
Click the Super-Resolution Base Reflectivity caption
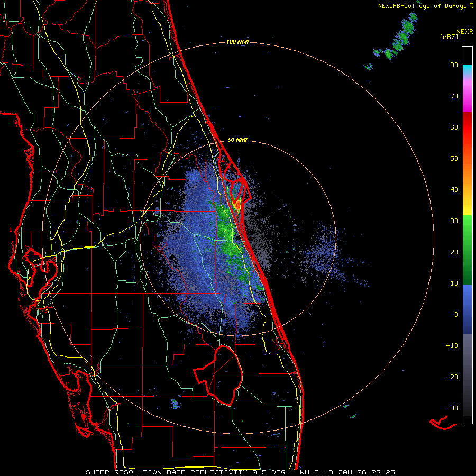(x=240, y=472)
